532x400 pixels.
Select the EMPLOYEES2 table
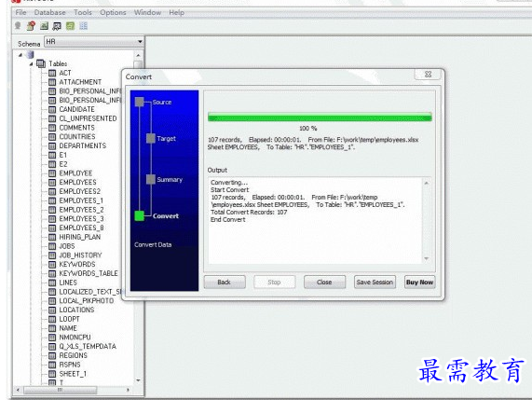(x=80, y=191)
